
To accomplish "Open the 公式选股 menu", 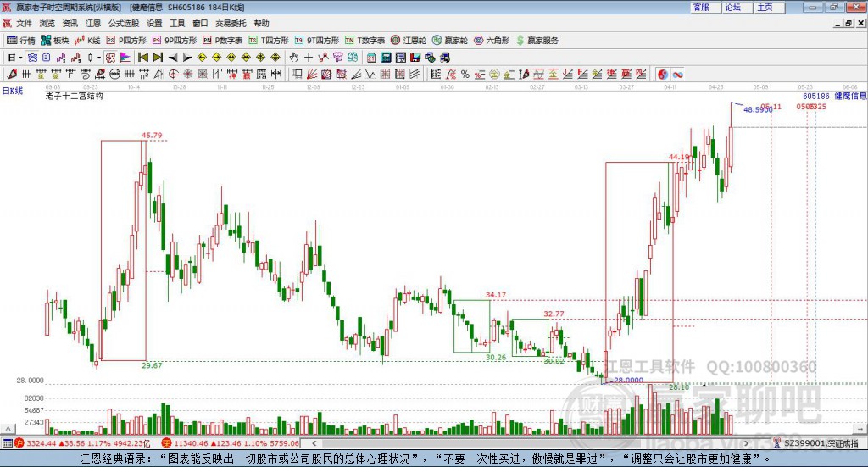I will (x=124, y=23).
